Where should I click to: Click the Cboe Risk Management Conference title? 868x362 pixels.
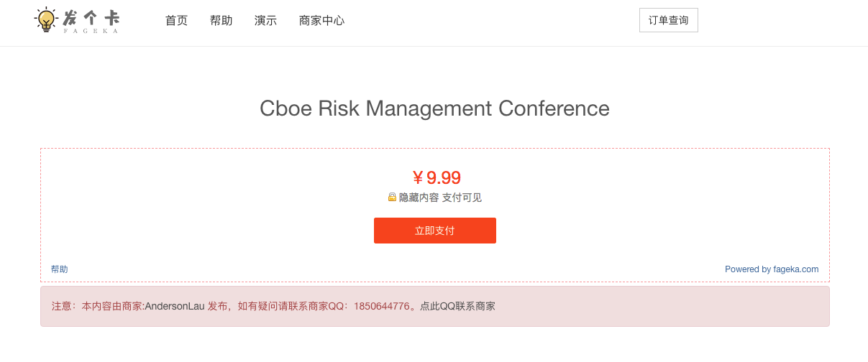pyautogui.click(x=434, y=108)
